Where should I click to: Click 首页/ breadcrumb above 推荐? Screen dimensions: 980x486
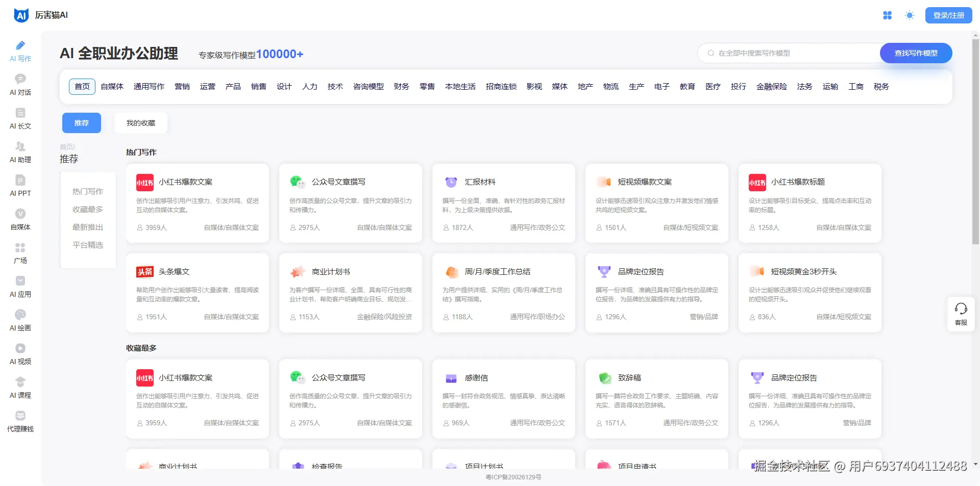(x=67, y=147)
